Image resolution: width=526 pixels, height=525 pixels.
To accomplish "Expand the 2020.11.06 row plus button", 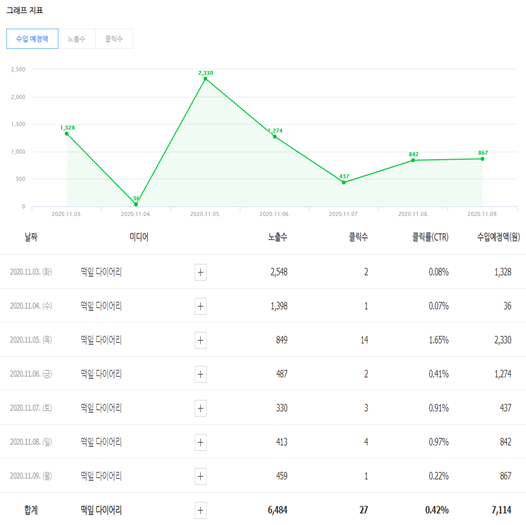I will [x=200, y=374].
